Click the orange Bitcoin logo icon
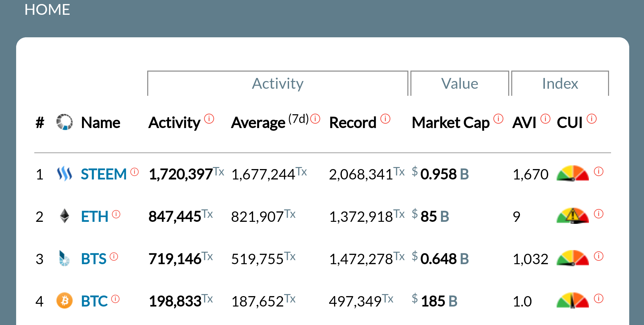The image size is (644, 325). tap(65, 300)
